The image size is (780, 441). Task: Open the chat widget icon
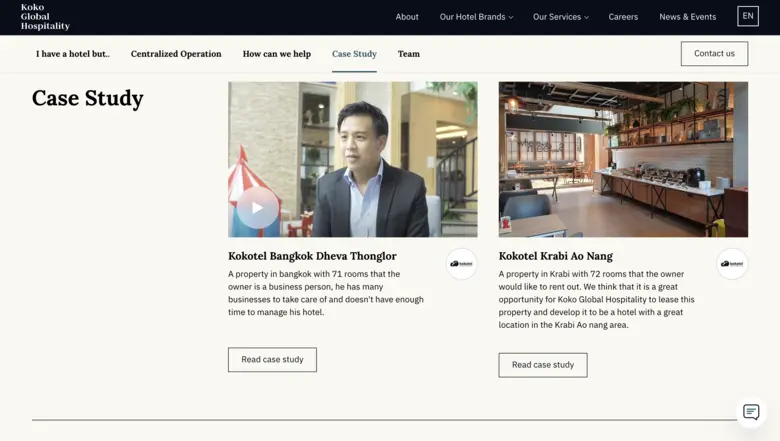coord(751,412)
